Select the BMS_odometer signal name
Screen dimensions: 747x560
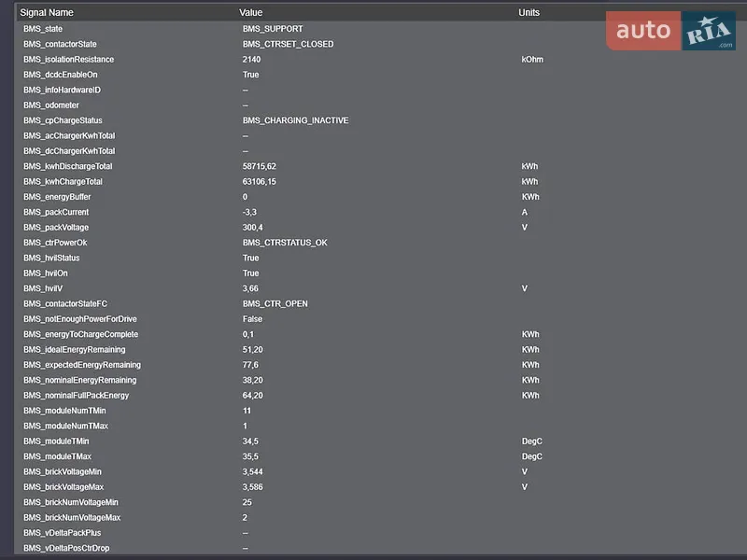51,105
